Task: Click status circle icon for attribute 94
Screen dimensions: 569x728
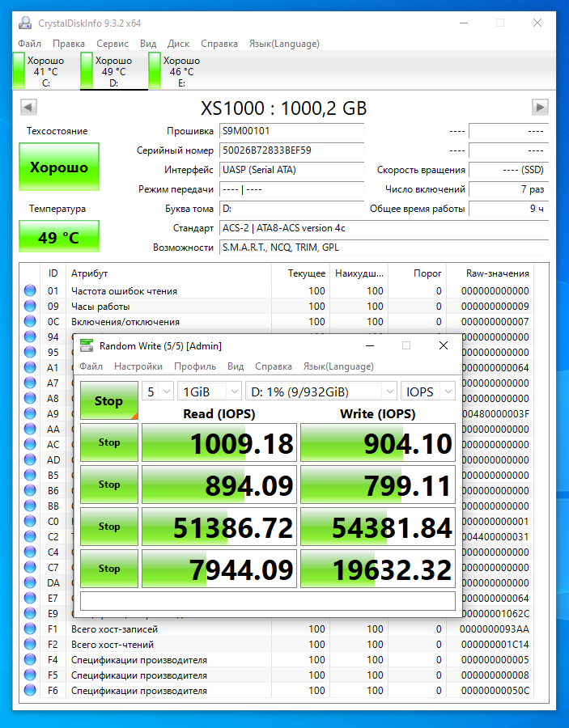Action: pyautogui.click(x=30, y=336)
